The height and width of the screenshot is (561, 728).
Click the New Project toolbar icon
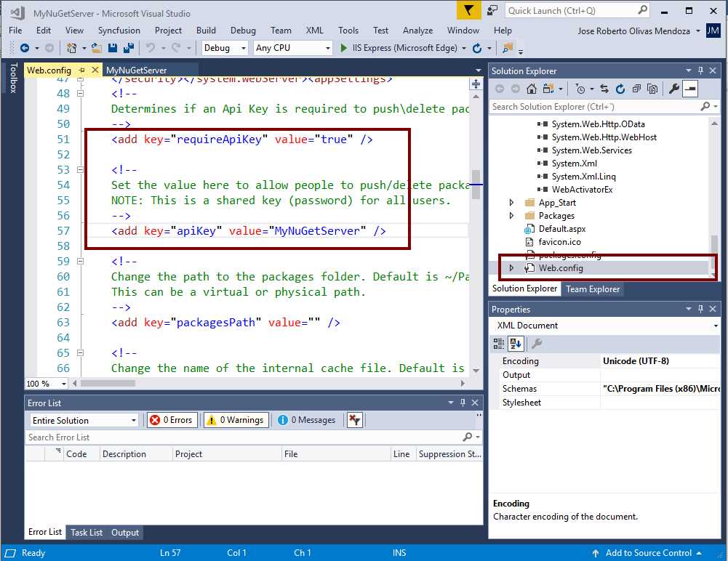[71, 48]
